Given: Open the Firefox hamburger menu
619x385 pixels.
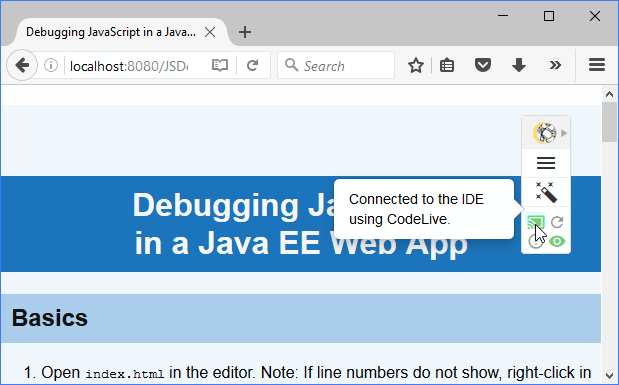Looking at the screenshot, I should pos(597,65).
